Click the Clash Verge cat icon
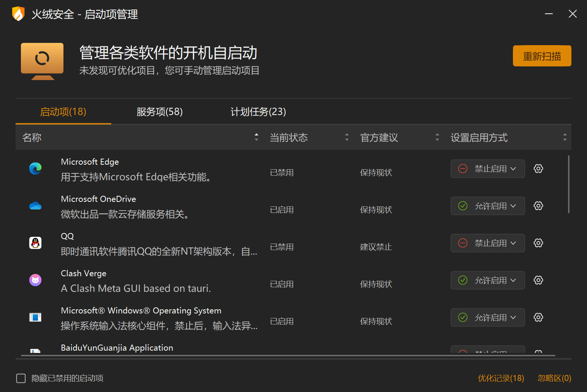 35,280
